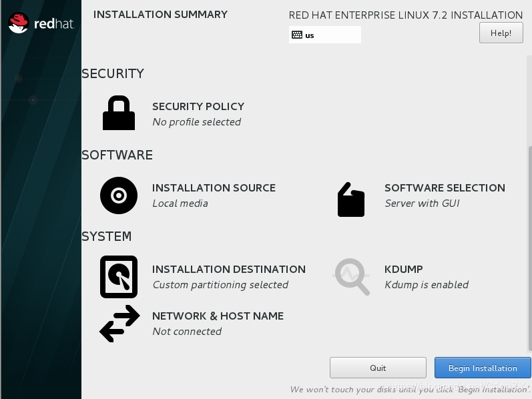Click 'Not connected' status text
This screenshot has width=532, height=399.
pos(187,332)
